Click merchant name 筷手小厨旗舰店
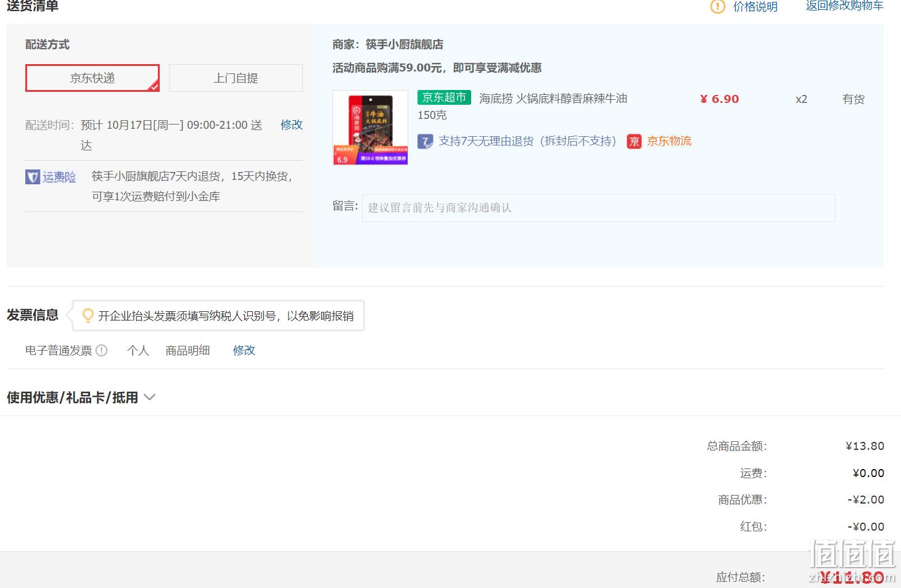The height and width of the screenshot is (588, 901). 405,44
